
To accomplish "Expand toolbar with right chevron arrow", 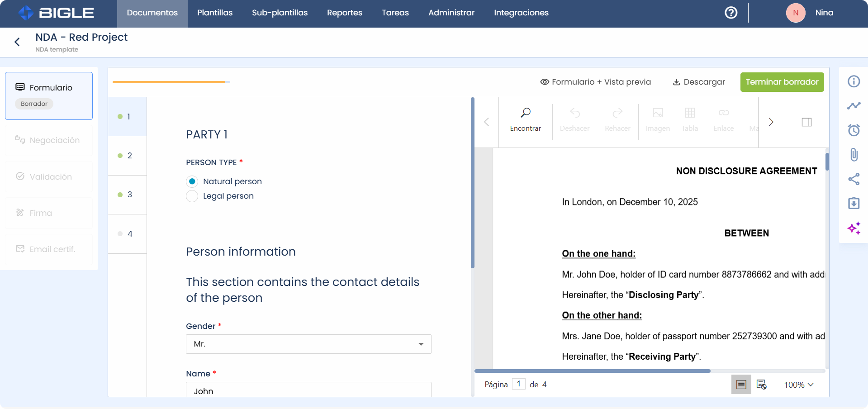I will pos(771,122).
